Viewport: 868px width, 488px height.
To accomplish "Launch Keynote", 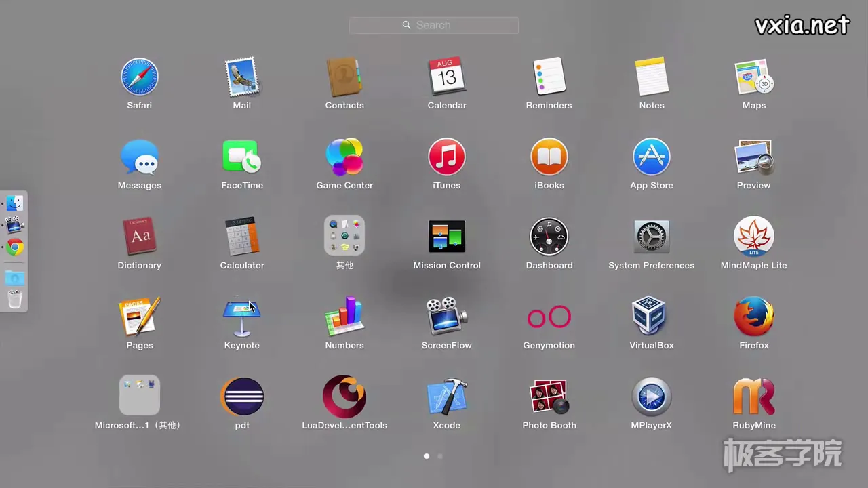I will pos(242,317).
